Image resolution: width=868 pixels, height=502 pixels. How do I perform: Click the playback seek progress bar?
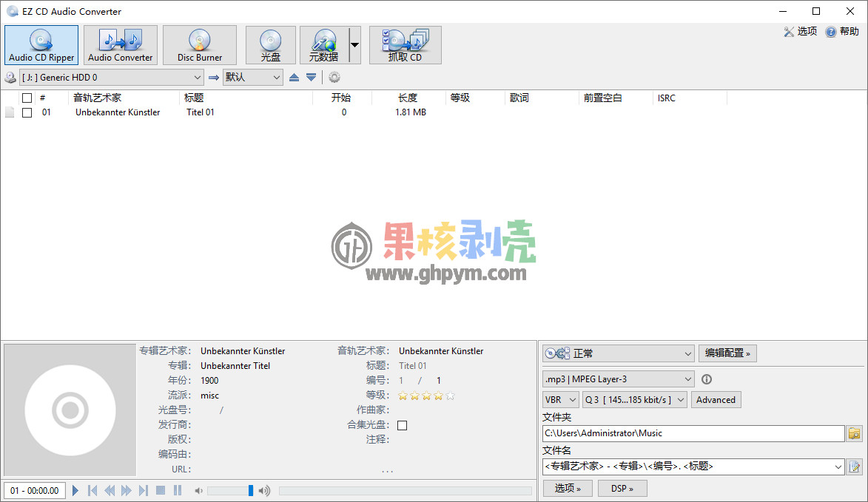406,490
